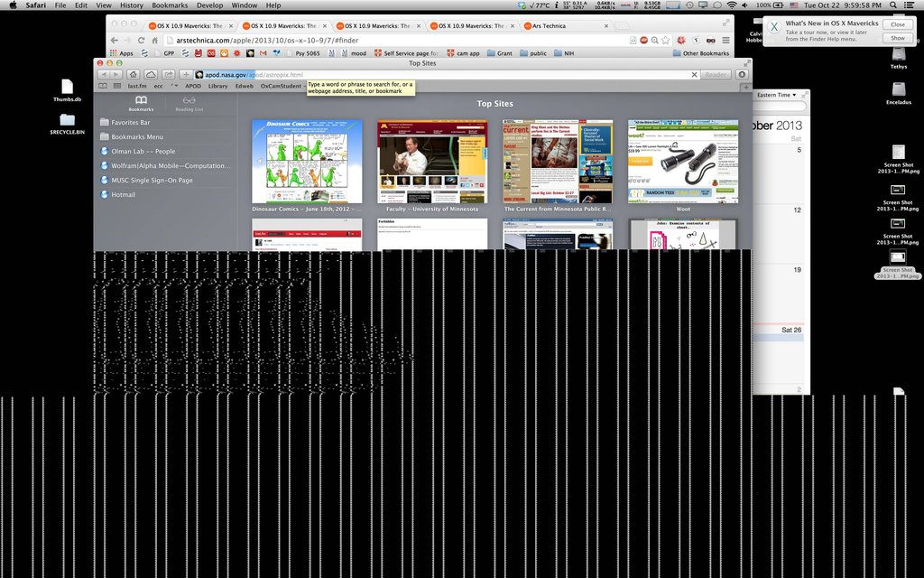
Task: Switch sidebar to Reading List view
Action: click(x=189, y=104)
